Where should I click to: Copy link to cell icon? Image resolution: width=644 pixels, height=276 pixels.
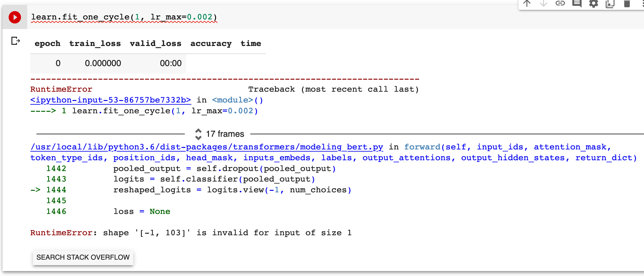click(560, 3)
